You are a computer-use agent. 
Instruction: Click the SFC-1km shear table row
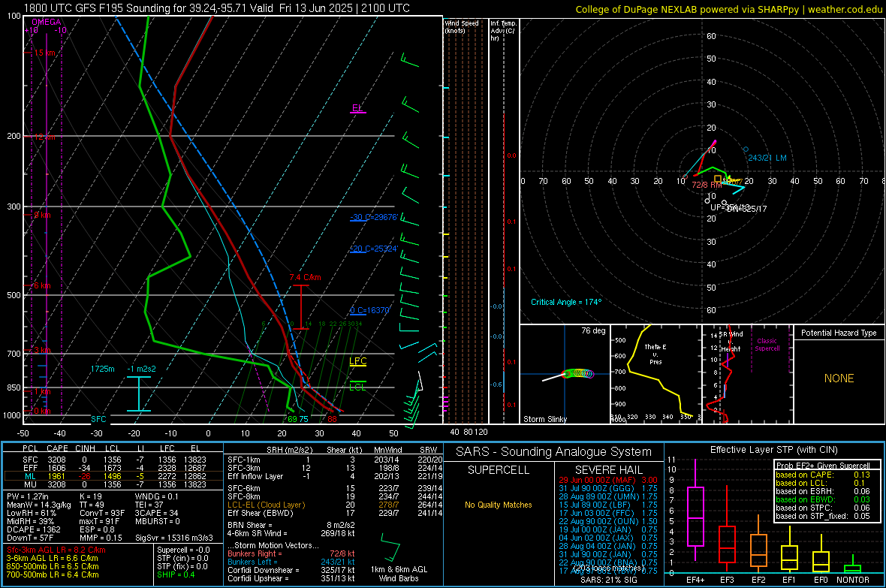335,460
